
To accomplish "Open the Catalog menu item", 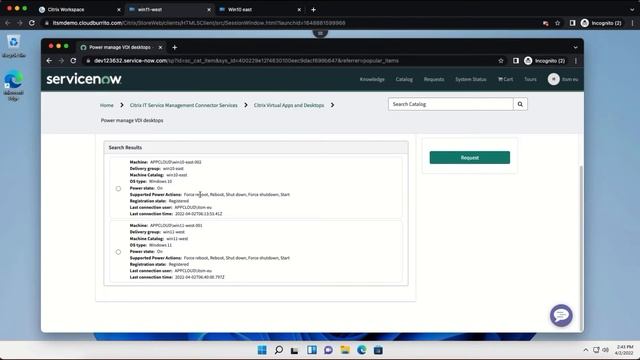I will click(x=404, y=79).
